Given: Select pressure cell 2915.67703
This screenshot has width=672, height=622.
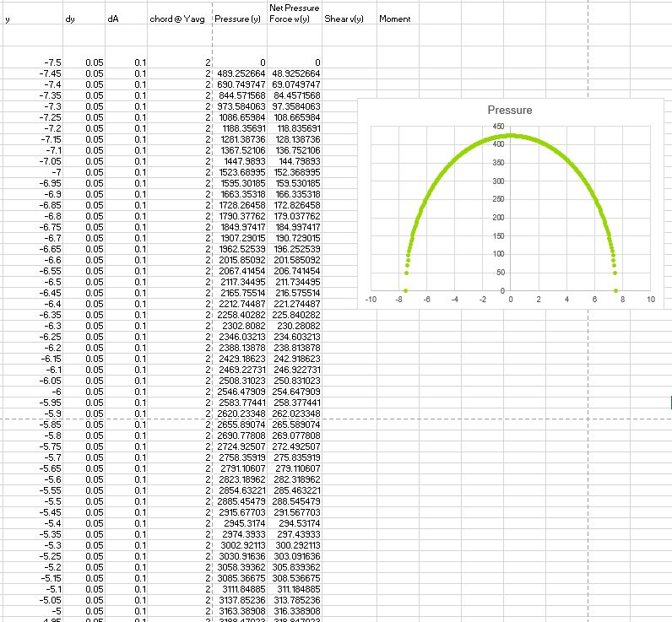Looking at the screenshot, I should pos(240,513).
